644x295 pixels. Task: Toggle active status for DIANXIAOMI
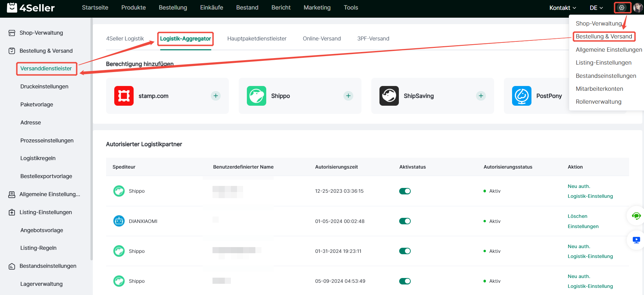coord(405,221)
